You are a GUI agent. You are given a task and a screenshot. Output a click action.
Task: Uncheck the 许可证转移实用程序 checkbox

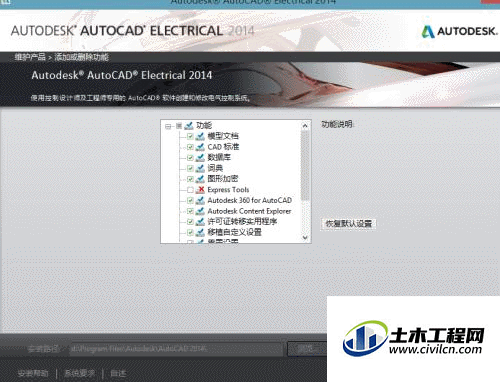point(190,222)
